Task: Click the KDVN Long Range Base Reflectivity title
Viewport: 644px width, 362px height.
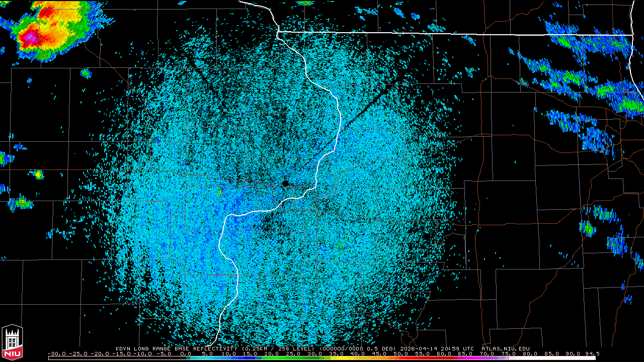Action: (176, 348)
